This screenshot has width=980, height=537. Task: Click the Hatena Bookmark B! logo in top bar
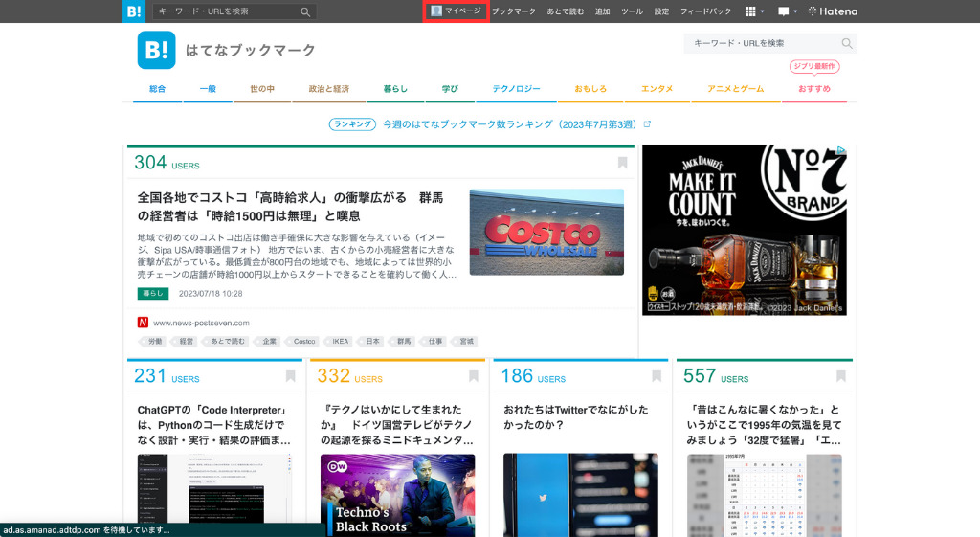click(134, 11)
